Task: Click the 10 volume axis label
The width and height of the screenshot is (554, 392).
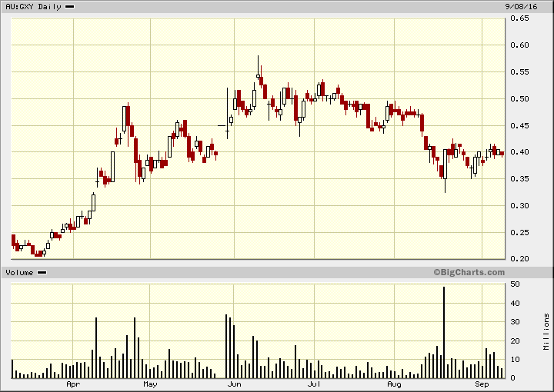Action: 515,360
